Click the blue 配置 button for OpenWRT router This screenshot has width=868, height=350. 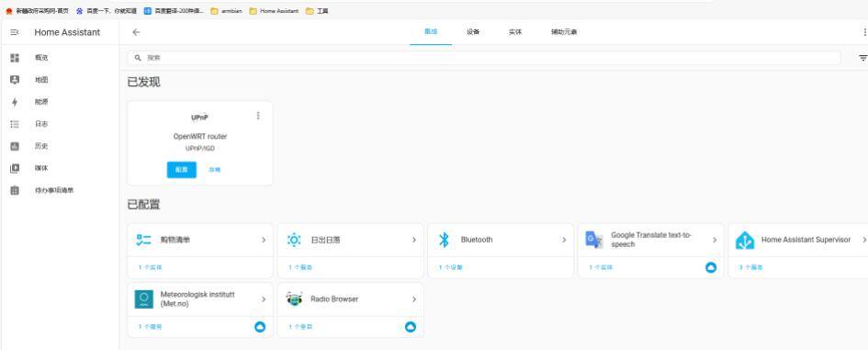point(182,170)
